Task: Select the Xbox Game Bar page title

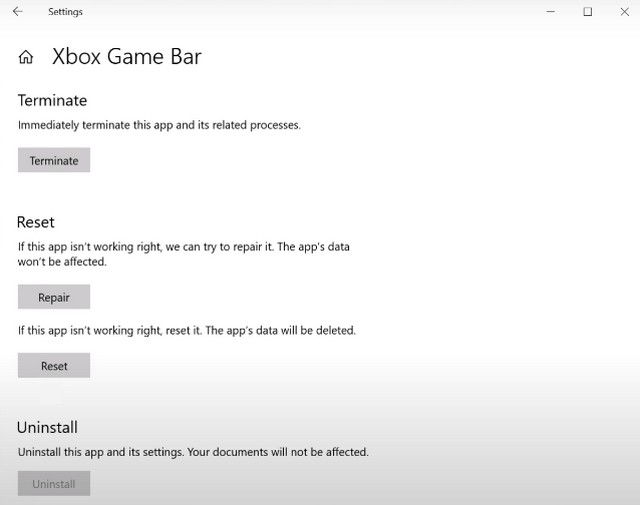Action: (127, 56)
